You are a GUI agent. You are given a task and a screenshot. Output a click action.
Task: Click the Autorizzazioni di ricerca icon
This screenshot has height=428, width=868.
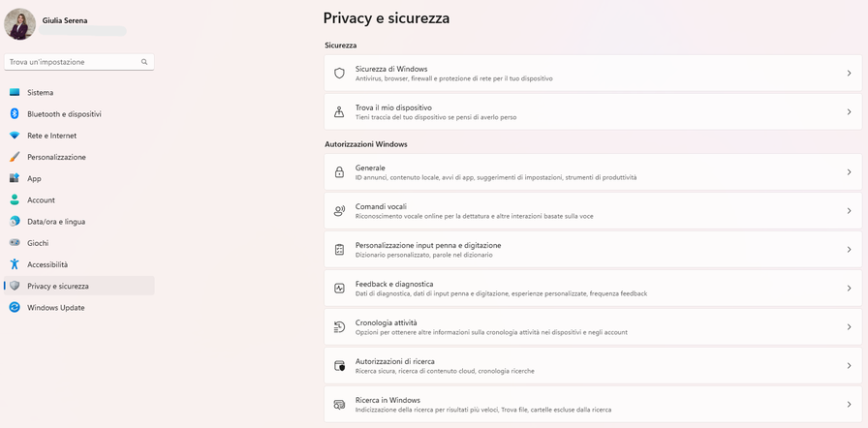[339, 366]
